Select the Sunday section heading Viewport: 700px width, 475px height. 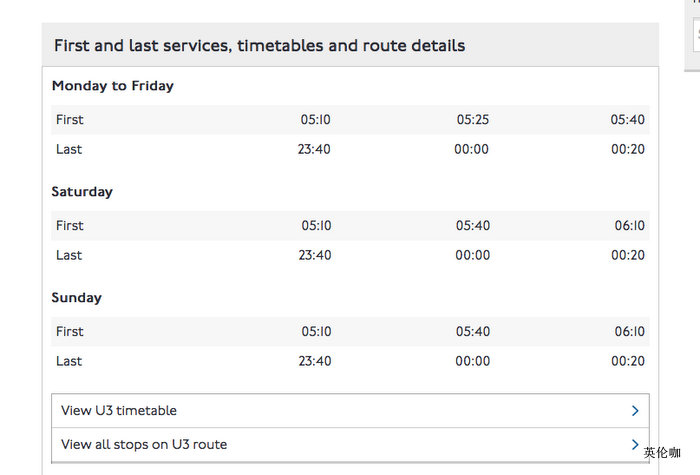pos(77,298)
